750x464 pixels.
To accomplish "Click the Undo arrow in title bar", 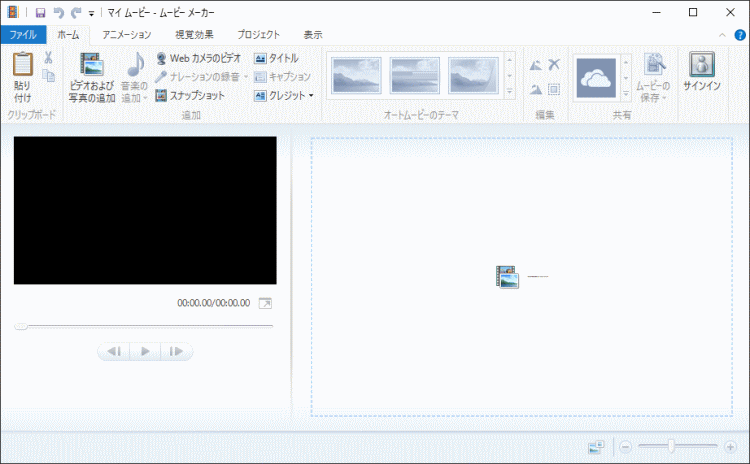I will (x=58, y=13).
